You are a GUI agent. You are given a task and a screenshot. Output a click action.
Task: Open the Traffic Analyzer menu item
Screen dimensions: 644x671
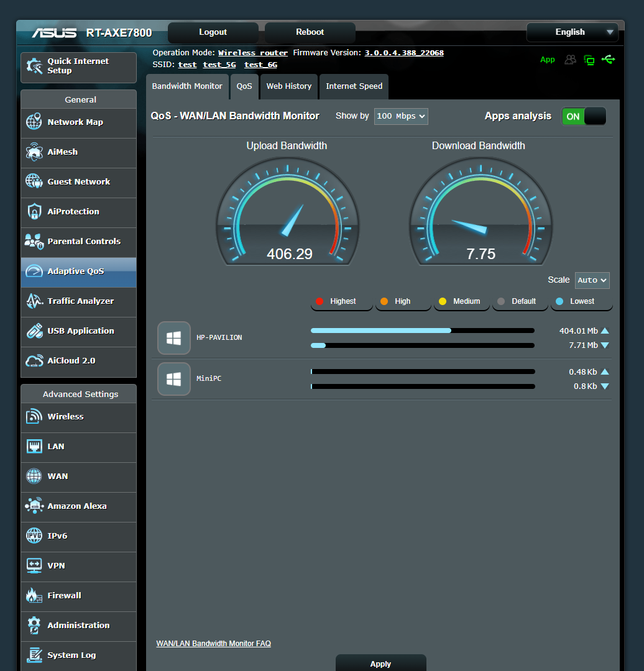click(79, 302)
